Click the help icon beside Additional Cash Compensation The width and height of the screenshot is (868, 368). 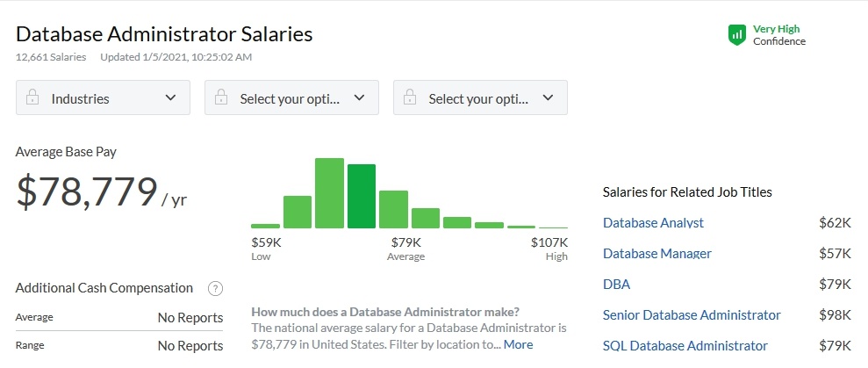(x=215, y=288)
